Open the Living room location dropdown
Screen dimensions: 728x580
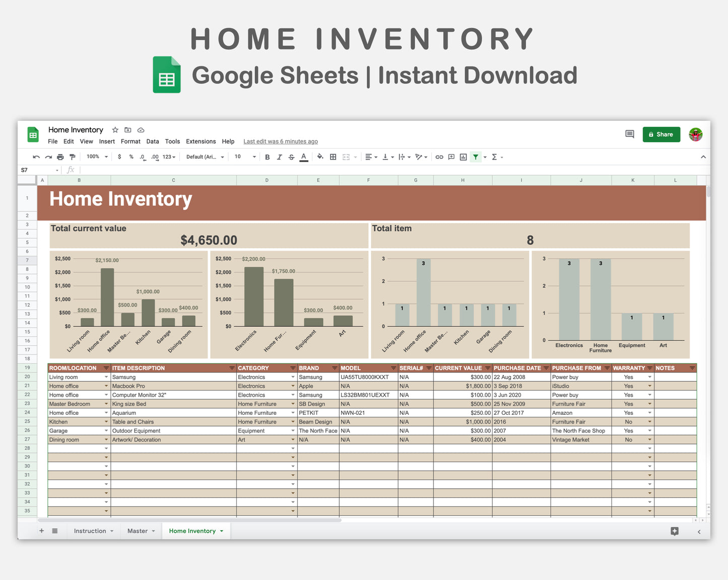coord(106,377)
